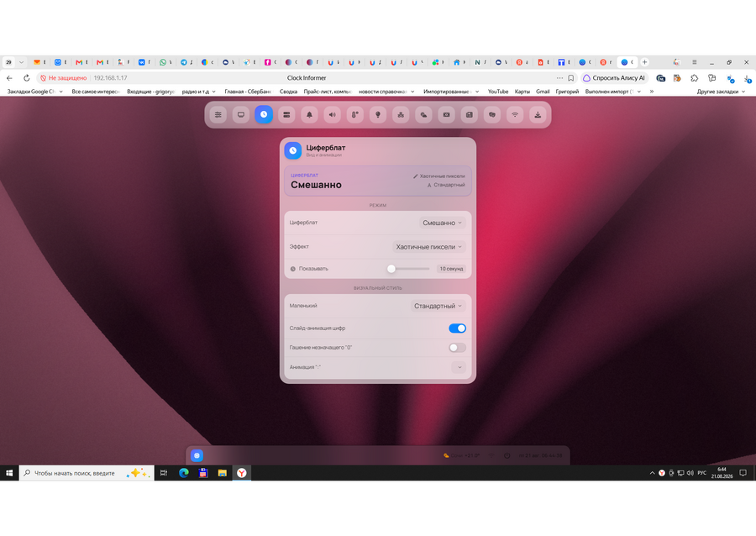Open the Циферблат dropdown set to Смешанно

coord(442,223)
